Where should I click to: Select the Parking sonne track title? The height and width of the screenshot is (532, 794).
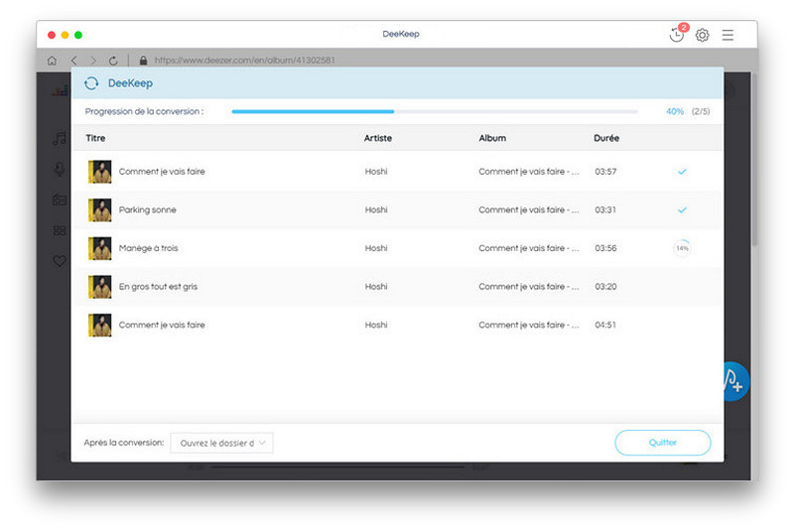pos(147,209)
